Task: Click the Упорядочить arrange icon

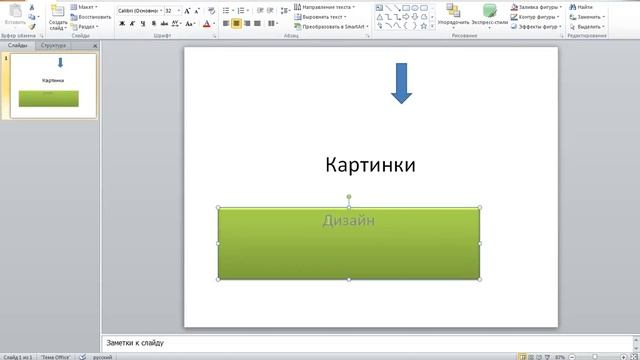Action: [x=453, y=11]
